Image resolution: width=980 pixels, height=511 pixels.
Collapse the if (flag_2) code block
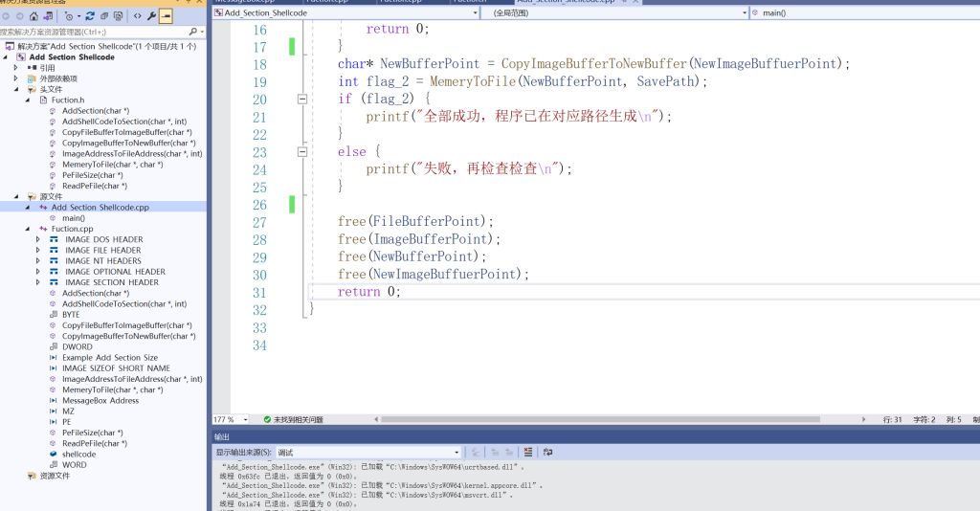coord(303,99)
